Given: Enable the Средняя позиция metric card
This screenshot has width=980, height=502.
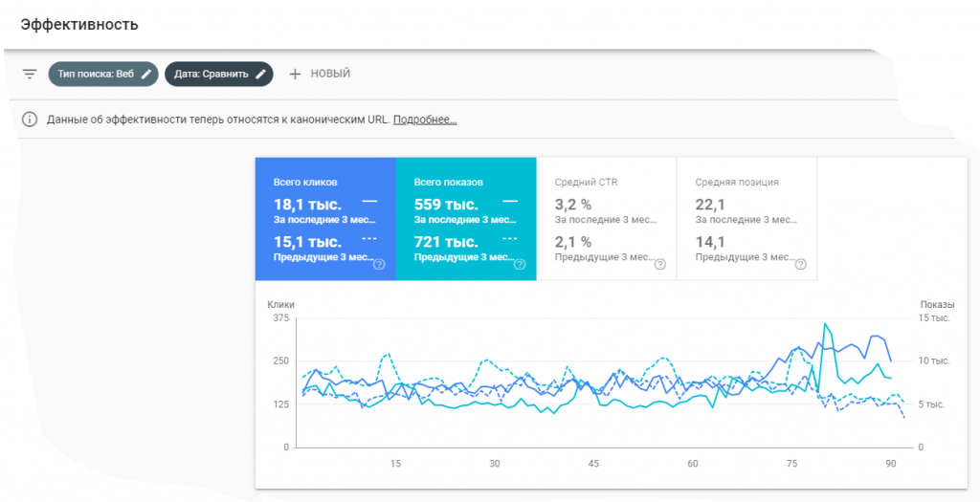Looking at the screenshot, I should tap(746, 219).
